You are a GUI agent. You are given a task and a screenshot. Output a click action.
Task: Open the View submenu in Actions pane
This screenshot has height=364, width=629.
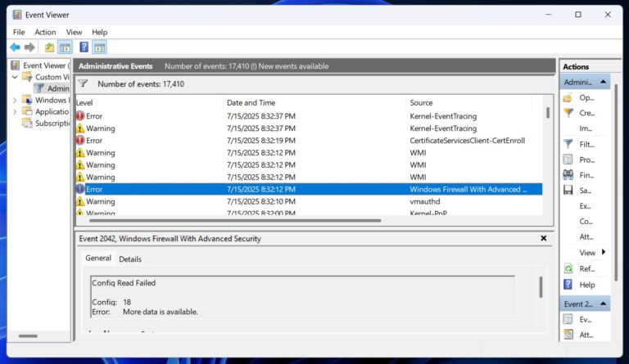pyautogui.click(x=591, y=253)
